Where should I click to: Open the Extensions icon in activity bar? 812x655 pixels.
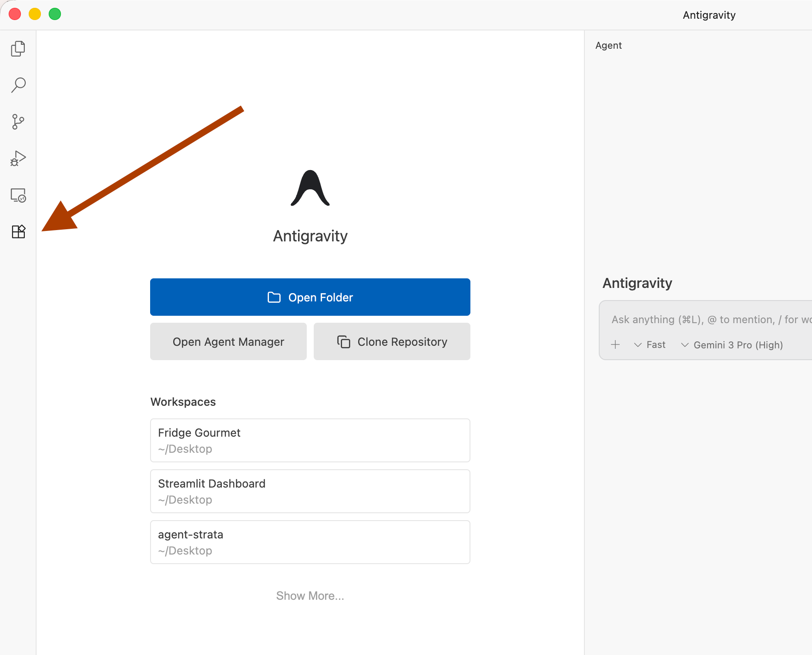point(18,232)
